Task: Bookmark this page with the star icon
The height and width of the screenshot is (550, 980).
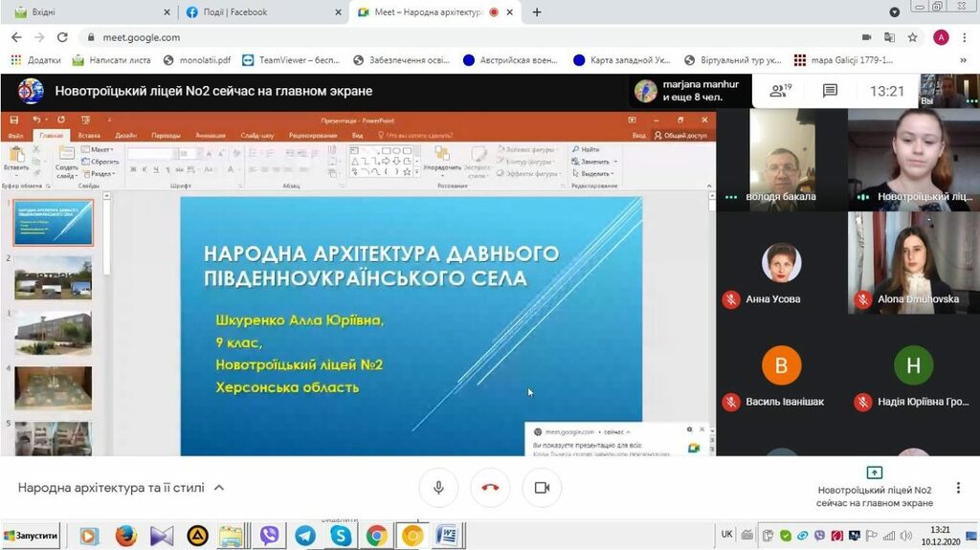Action: pos(913,37)
